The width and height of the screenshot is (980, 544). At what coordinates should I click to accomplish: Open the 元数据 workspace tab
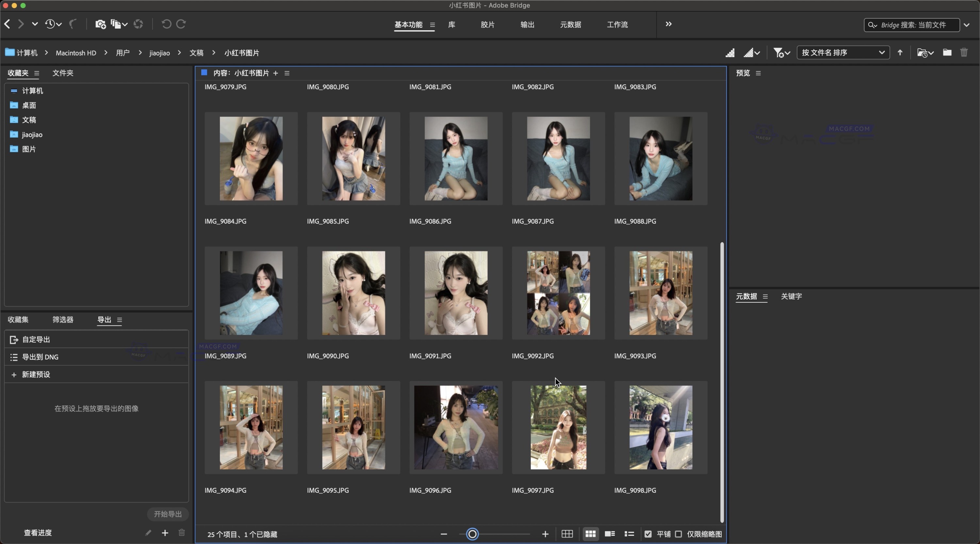coord(570,25)
